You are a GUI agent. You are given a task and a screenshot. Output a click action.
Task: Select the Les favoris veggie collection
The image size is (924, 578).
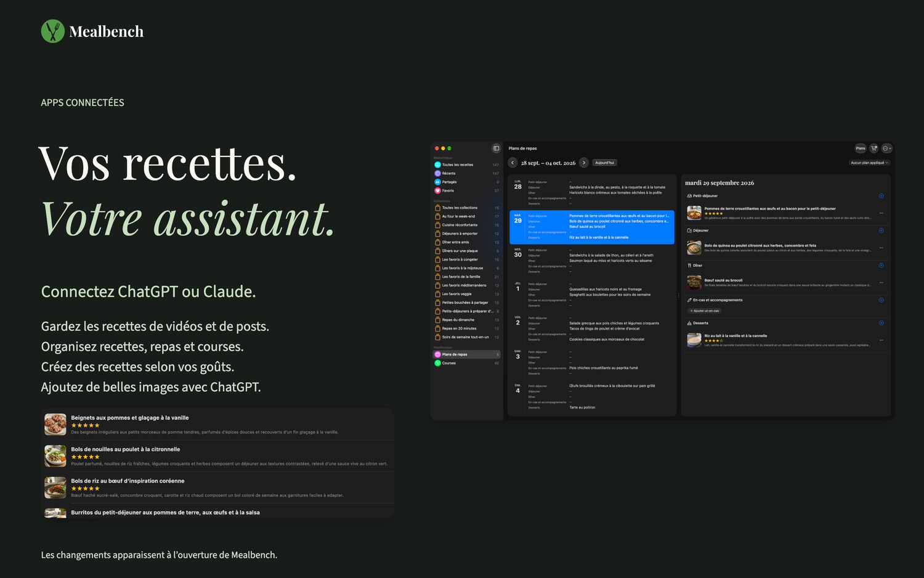467,294
